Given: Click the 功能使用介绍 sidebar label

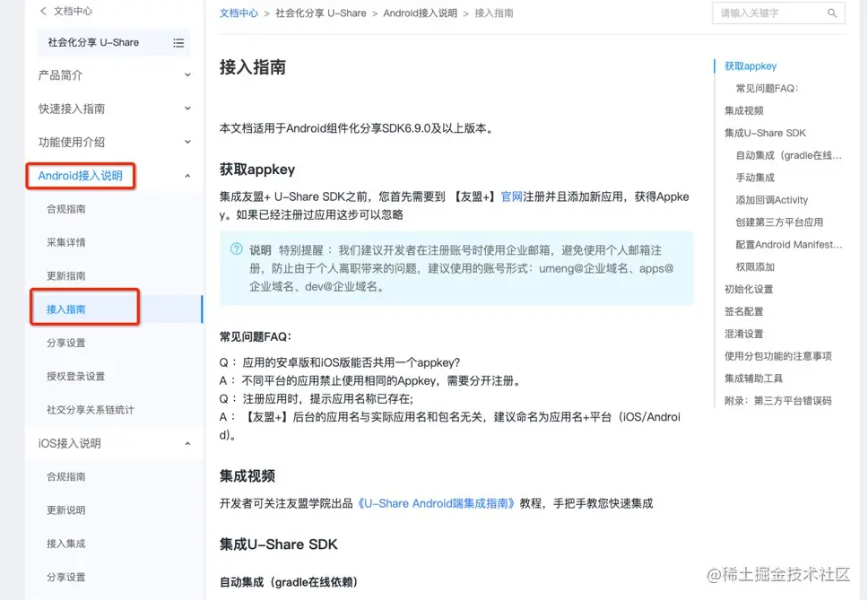Looking at the screenshot, I should [x=72, y=142].
